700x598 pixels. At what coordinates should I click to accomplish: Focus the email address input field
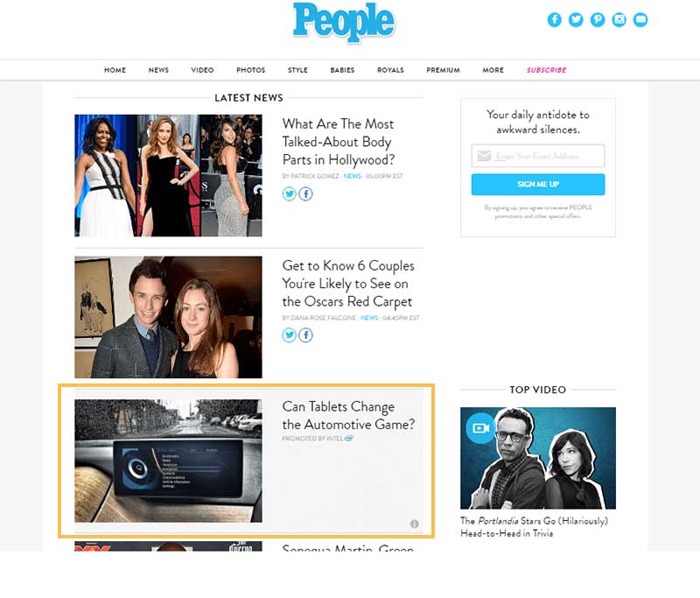pyautogui.click(x=538, y=156)
